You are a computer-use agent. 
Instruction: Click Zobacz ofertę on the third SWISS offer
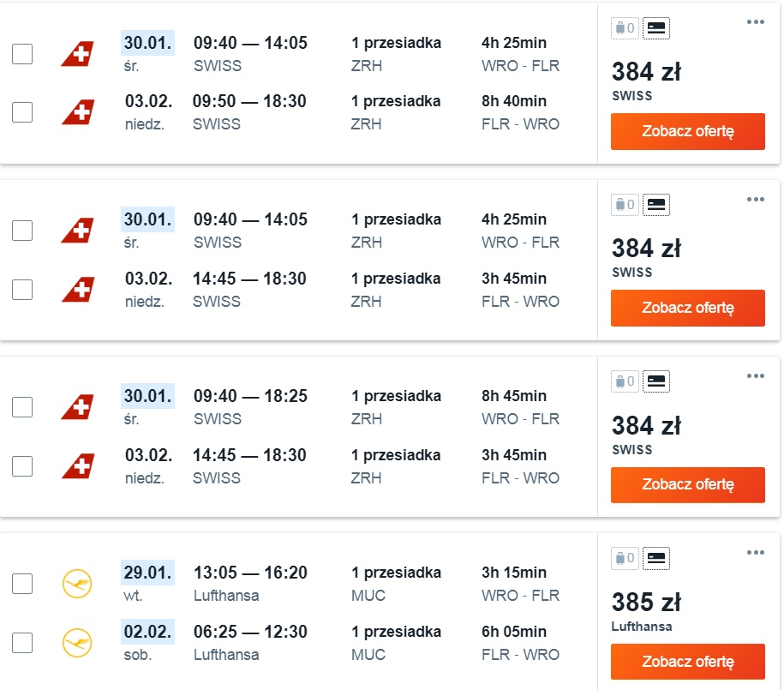coord(688,484)
